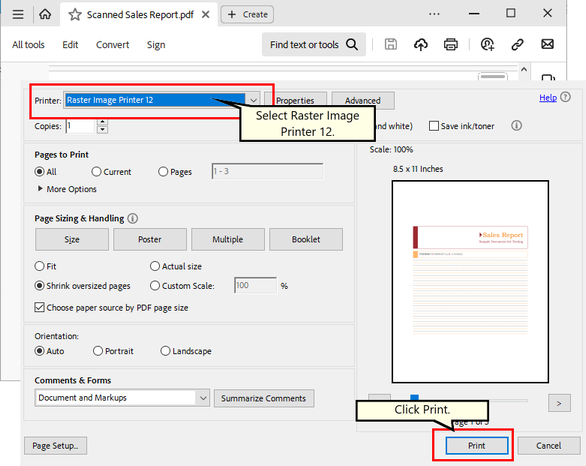Viewport: 586px width, 466px height.
Task: Enable the Save ink/toner checkbox
Action: tap(434, 126)
